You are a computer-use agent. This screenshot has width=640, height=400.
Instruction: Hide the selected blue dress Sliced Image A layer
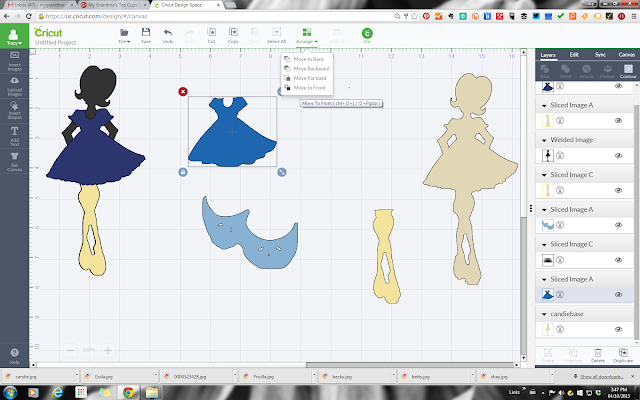618,294
